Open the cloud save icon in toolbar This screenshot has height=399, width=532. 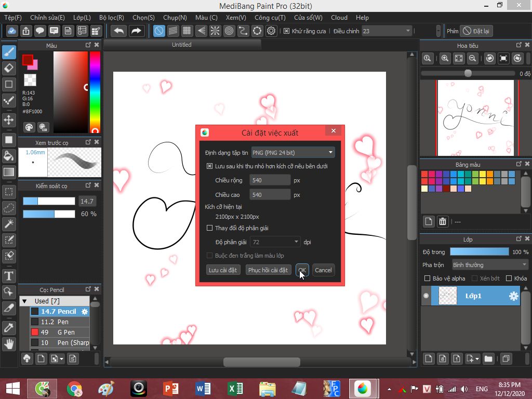(x=11, y=31)
